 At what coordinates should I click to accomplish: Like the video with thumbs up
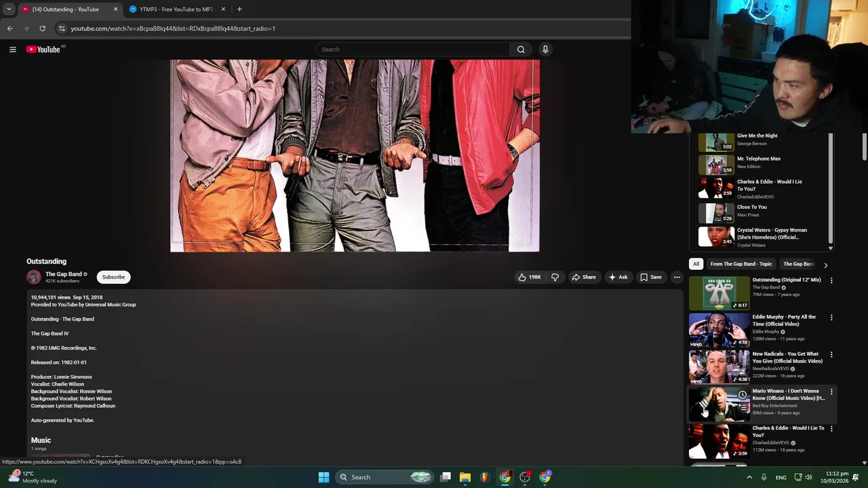[x=530, y=277]
